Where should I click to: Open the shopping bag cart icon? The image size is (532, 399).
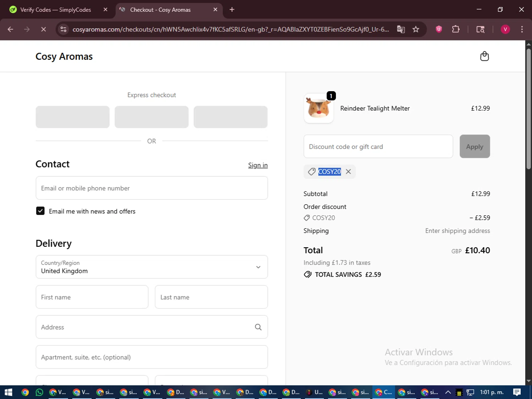pyautogui.click(x=484, y=56)
